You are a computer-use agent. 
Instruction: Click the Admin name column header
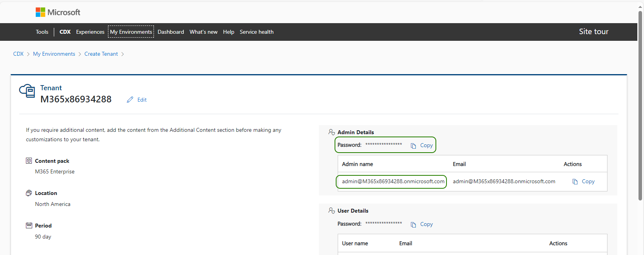[x=357, y=164]
